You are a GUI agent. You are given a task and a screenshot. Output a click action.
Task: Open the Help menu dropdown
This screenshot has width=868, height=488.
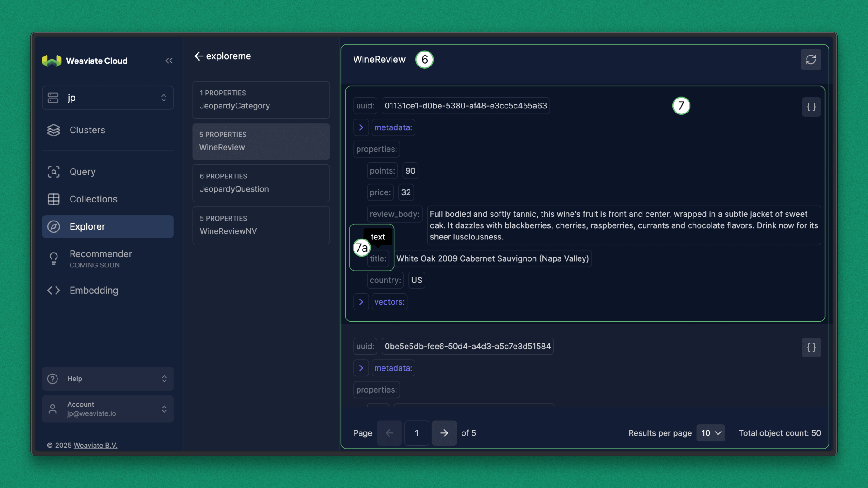tap(108, 379)
